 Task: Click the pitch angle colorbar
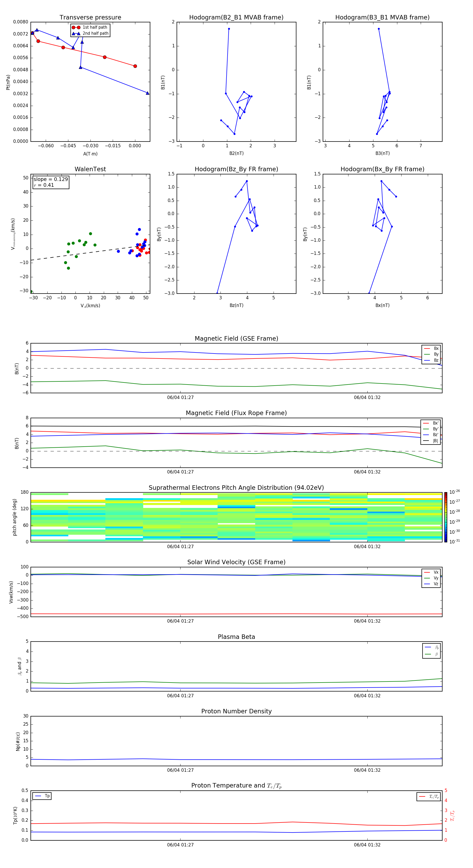pos(446,517)
